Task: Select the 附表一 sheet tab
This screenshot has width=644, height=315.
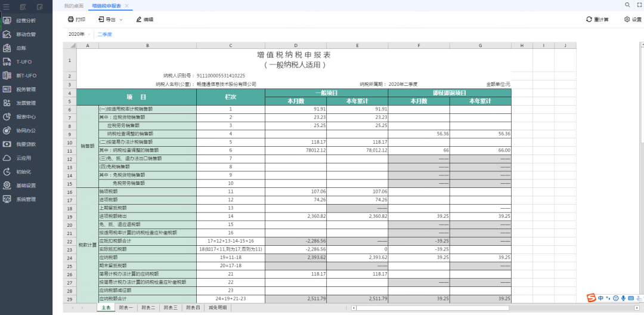Action: 126,307
